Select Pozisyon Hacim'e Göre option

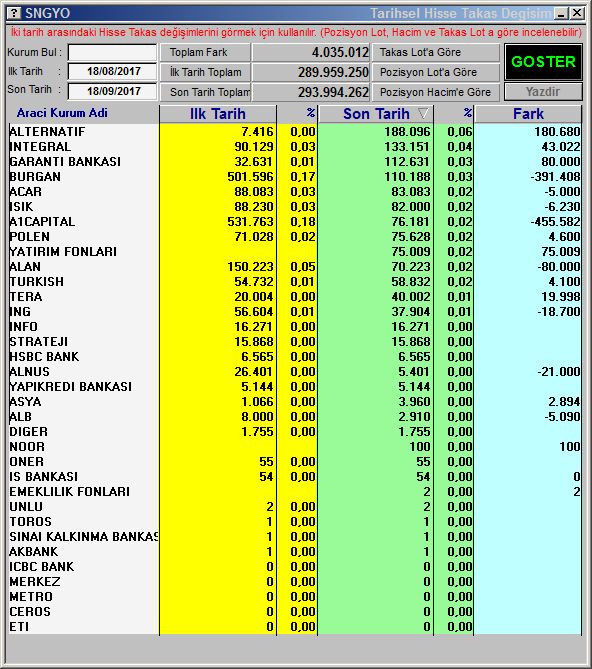click(x=435, y=92)
